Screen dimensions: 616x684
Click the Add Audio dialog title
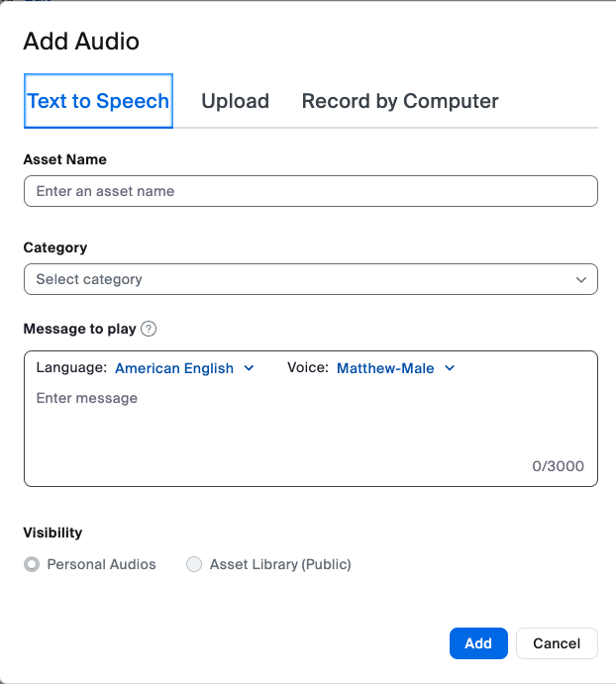[81, 42]
